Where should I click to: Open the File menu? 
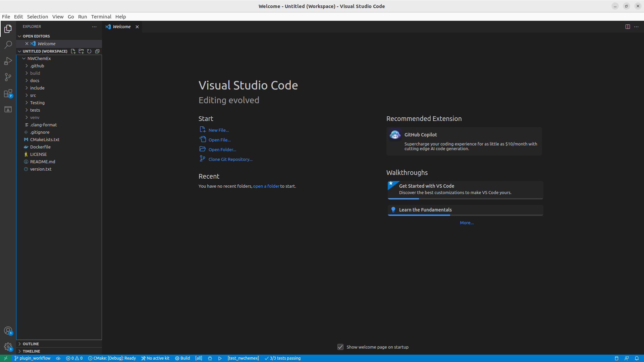point(6,17)
